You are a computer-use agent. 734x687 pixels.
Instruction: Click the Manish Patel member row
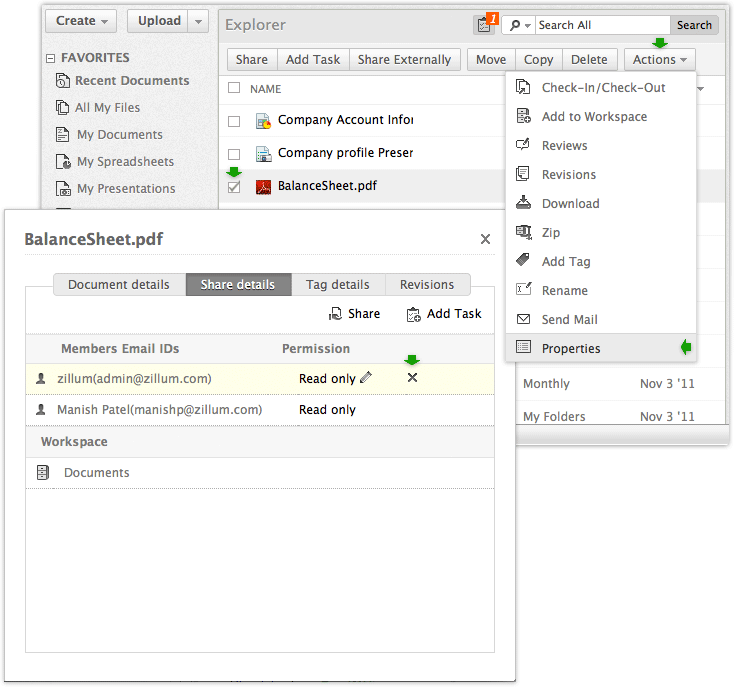(260, 410)
